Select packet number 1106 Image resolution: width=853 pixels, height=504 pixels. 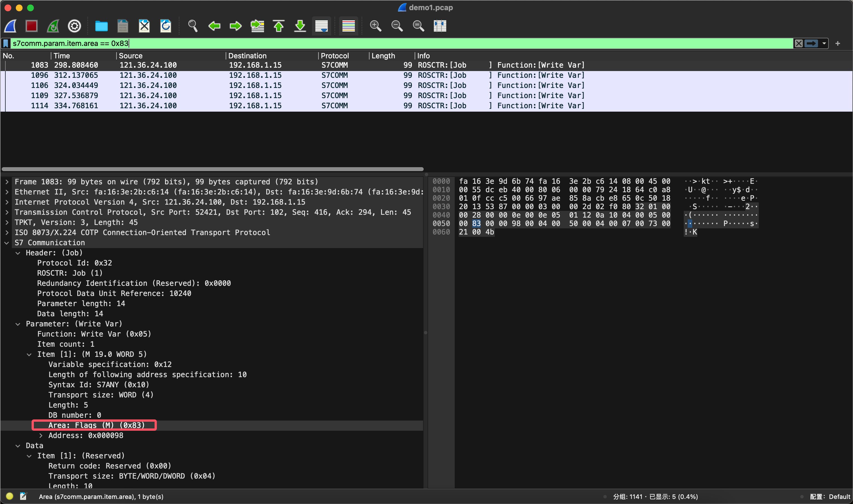click(x=426, y=86)
